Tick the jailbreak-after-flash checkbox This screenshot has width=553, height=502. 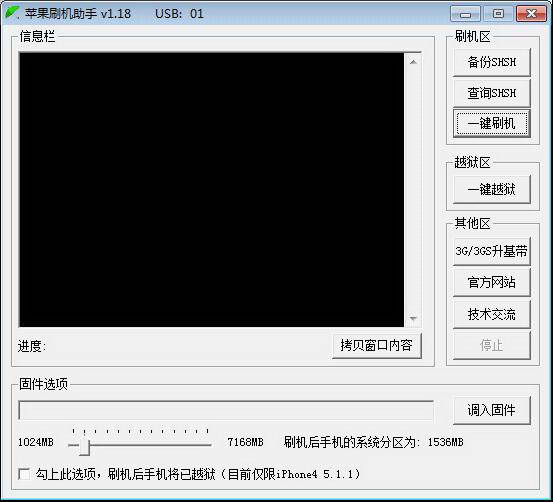coord(24,474)
